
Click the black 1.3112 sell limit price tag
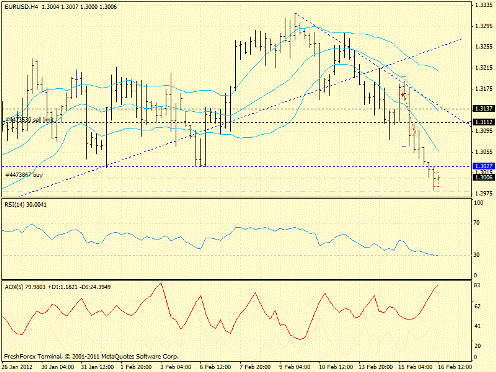[484, 122]
